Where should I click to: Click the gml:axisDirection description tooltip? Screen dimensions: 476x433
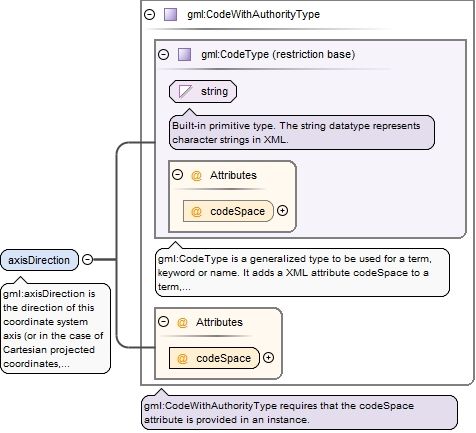(x=56, y=328)
